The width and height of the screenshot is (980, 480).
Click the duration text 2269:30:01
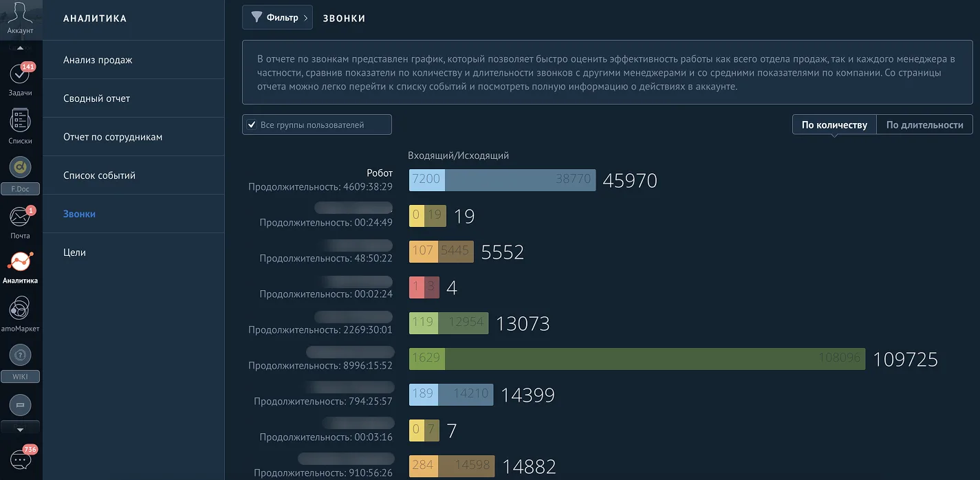point(367,330)
